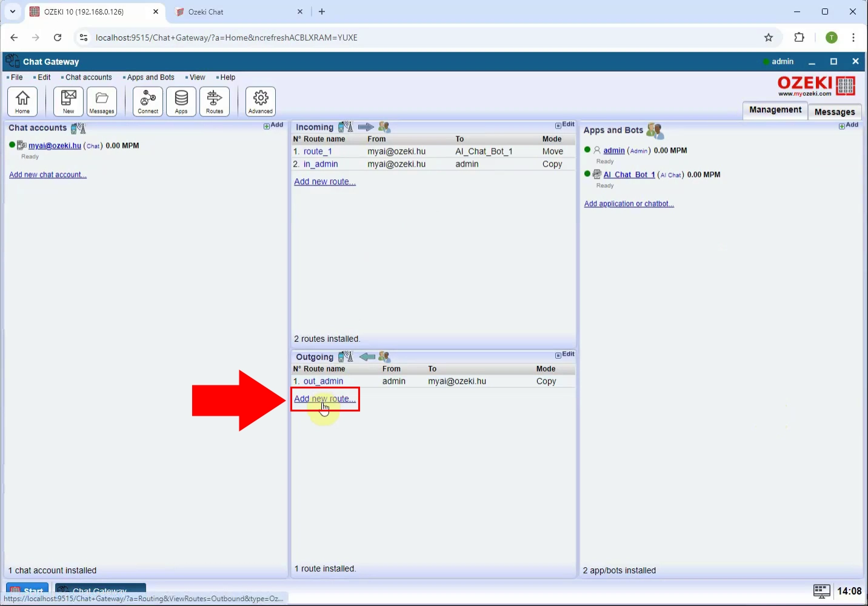The height and width of the screenshot is (606, 868).
Task: Click Add new route in Outgoing panel
Action: pos(325,399)
